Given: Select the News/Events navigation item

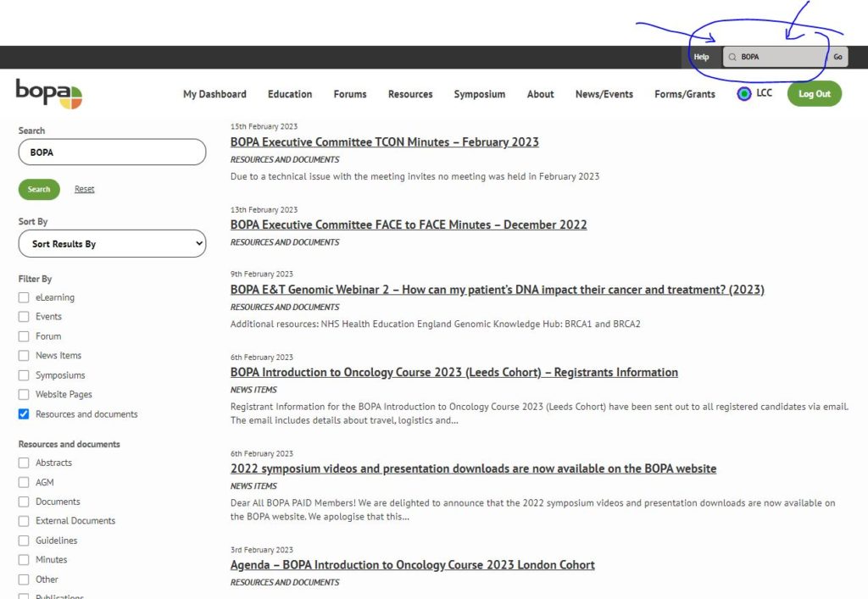Looking at the screenshot, I should 604,95.
